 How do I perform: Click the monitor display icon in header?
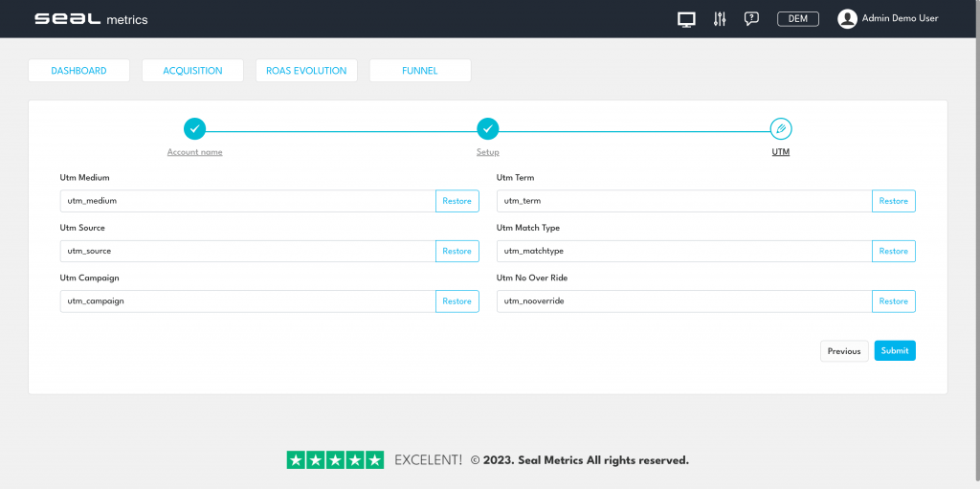pyautogui.click(x=685, y=19)
